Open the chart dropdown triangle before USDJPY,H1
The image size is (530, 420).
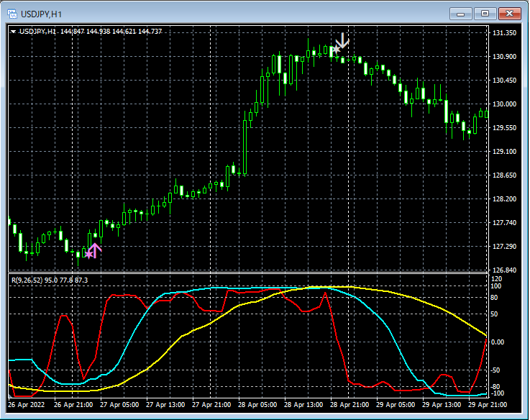tap(14, 31)
